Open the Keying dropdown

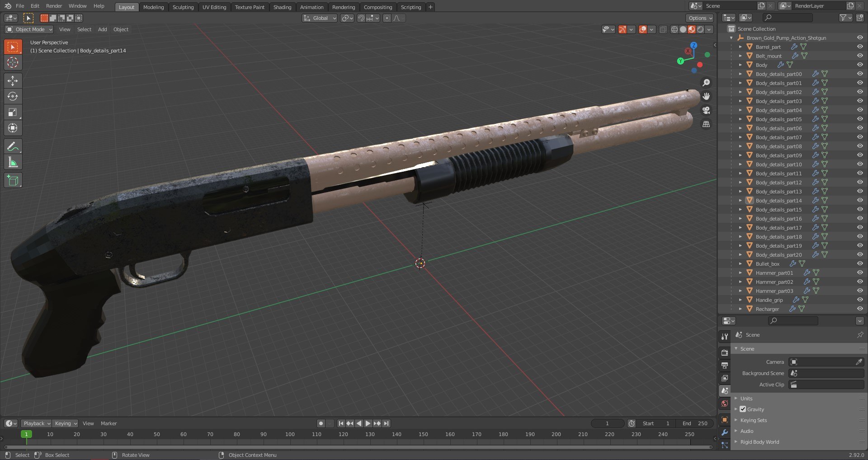click(x=66, y=423)
